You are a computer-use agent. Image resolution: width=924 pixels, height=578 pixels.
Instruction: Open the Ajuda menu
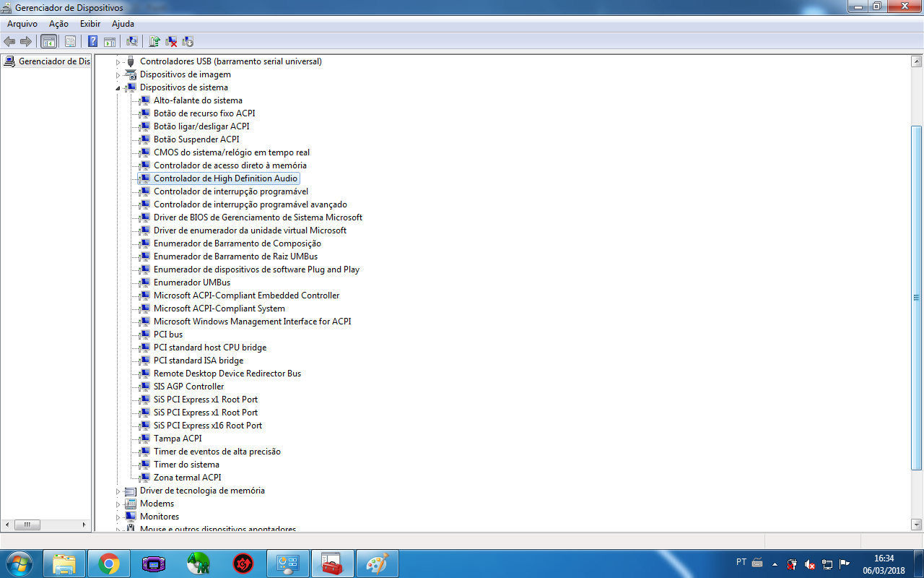pyautogui.click(x=123, y=24)
